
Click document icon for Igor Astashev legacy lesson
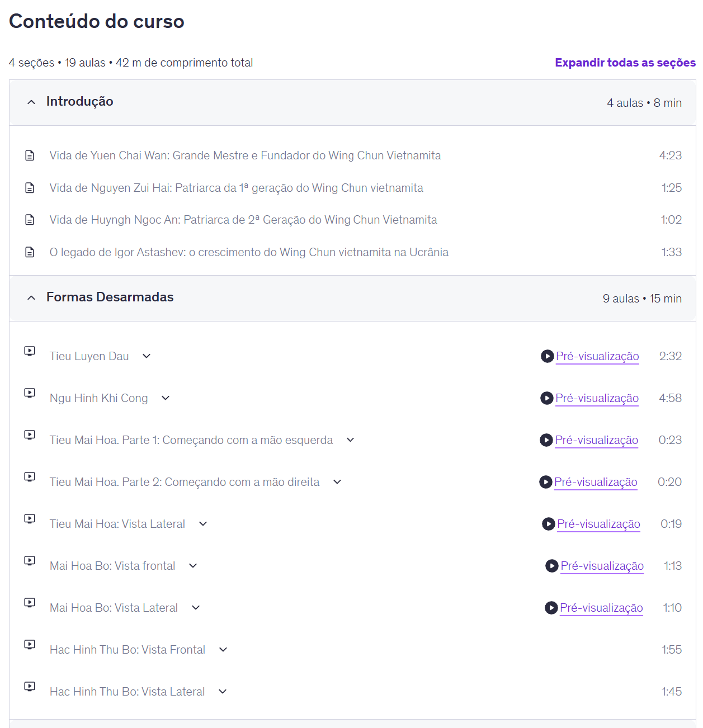pos(30,252)
